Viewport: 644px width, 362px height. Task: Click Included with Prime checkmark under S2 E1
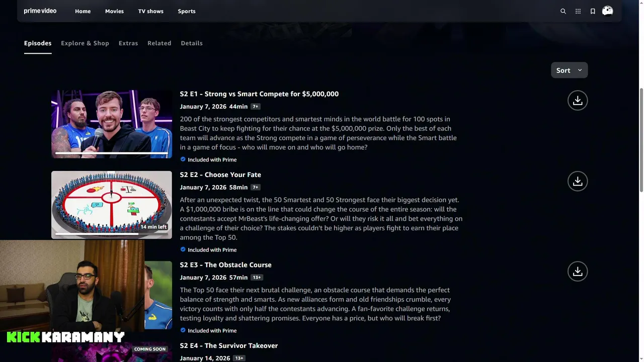(x=183, y=159)
